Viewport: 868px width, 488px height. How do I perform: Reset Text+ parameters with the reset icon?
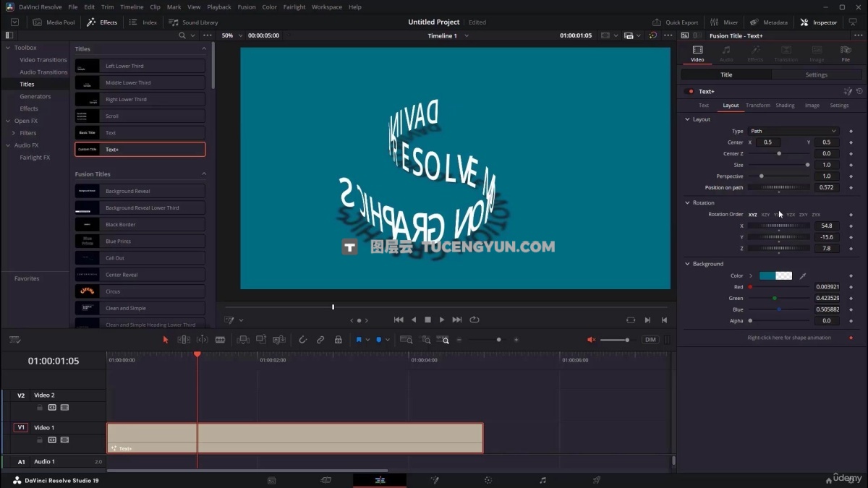[x=859, y=92]
